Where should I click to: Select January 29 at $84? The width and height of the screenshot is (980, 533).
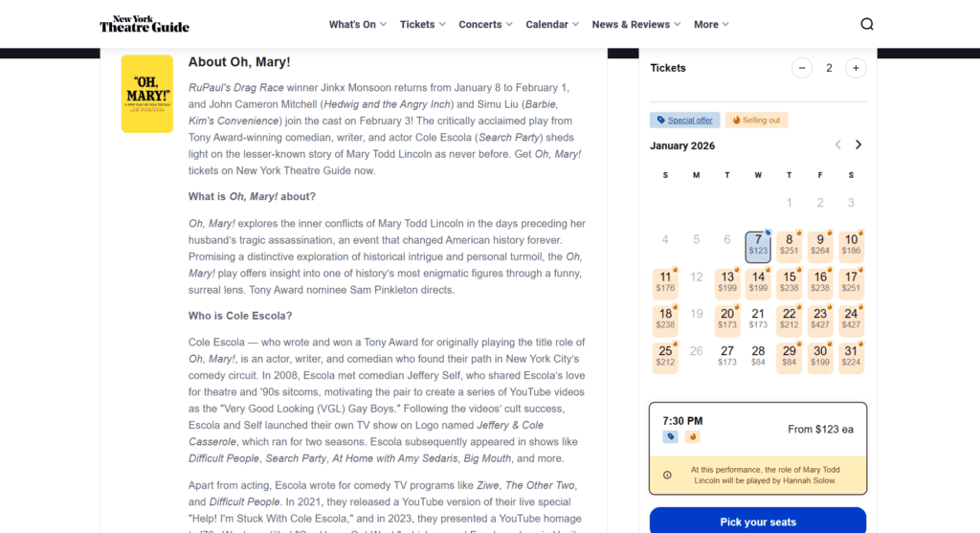click(x=789, y=357)
